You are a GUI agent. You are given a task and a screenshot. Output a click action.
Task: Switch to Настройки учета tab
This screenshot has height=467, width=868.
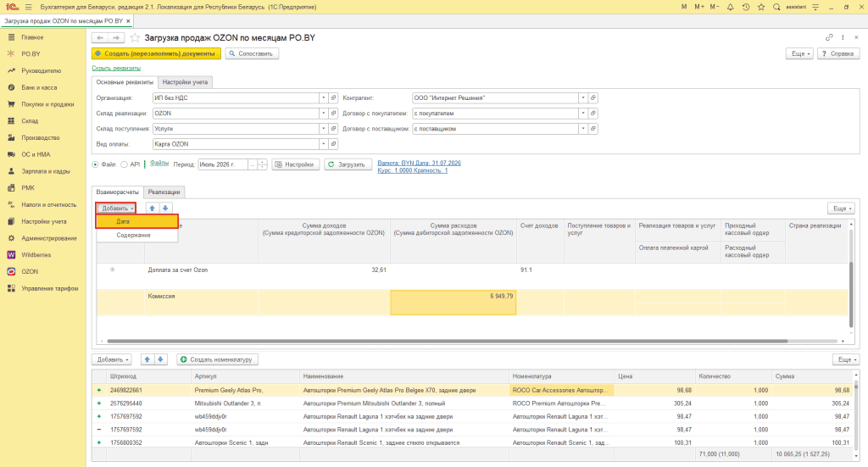185,82
